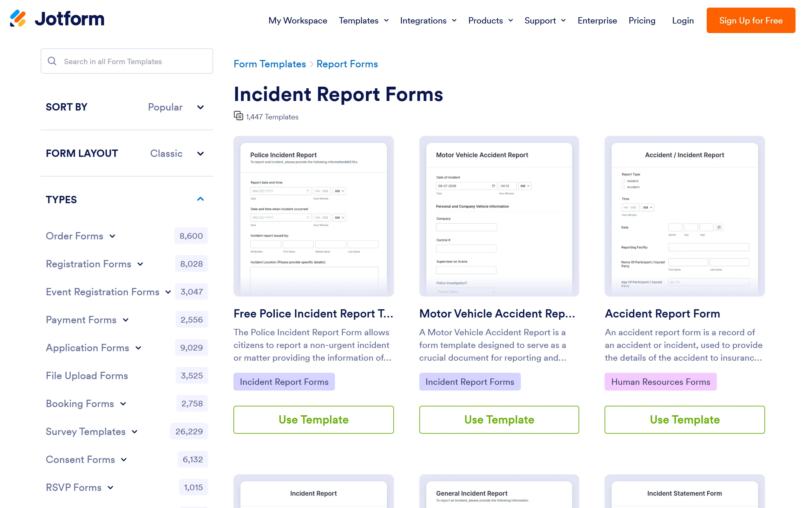The width and height of the screenshot is (812, 508).
Task: Click Sign Up for Free button
Action: (x=750, y=21)
